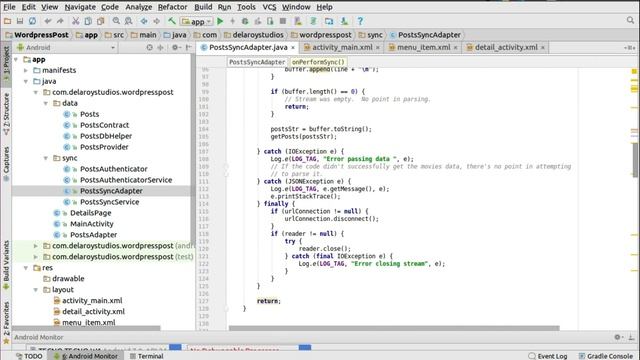Toggle the Build Variants side panel button
640x360 pixels.
click(x=6, y=264)
